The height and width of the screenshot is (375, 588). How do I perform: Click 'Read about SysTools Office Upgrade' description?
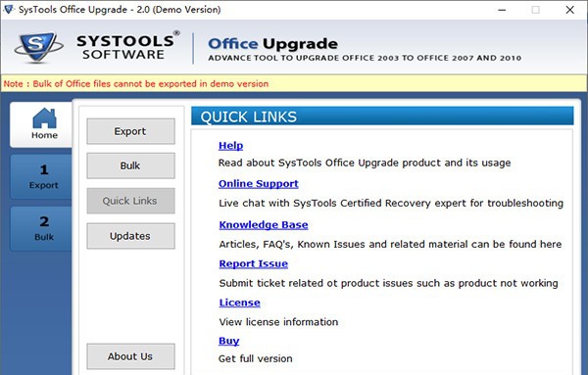click(365, 163)
